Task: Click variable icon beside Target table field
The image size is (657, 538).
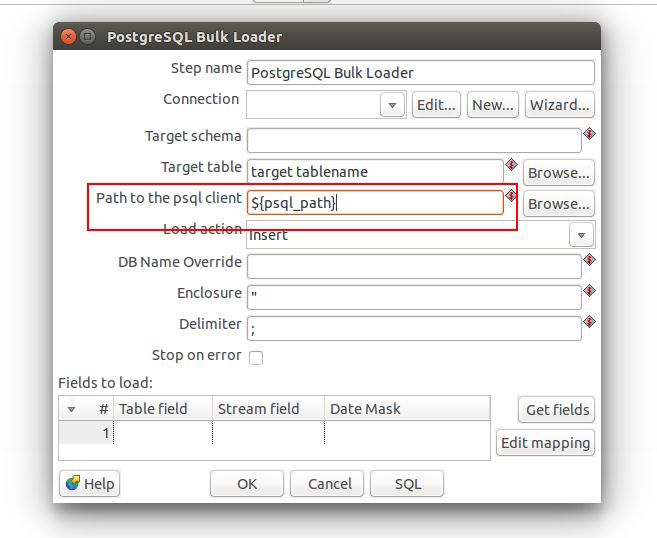Action: [x=511, y=165]
